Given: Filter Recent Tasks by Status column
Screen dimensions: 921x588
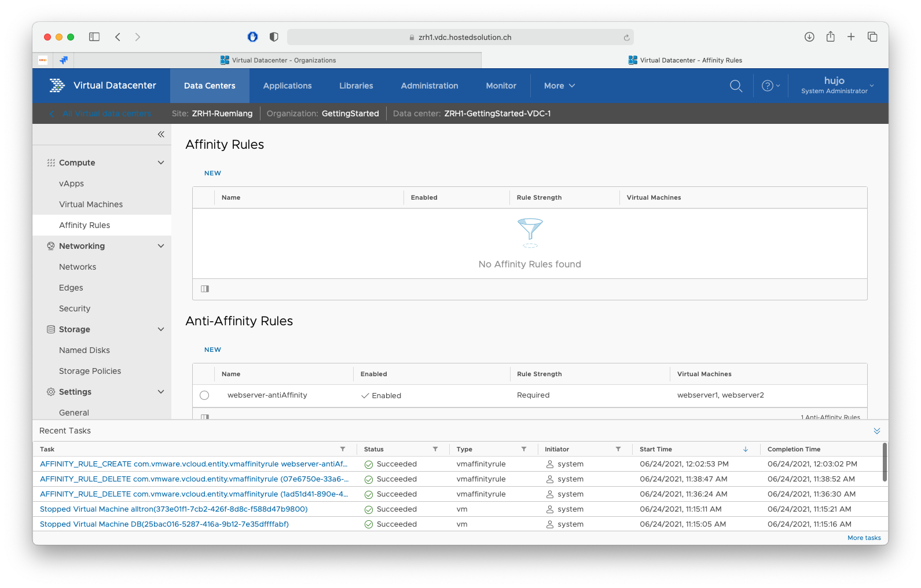Looking at the screenshot, I should click(435, 449).
